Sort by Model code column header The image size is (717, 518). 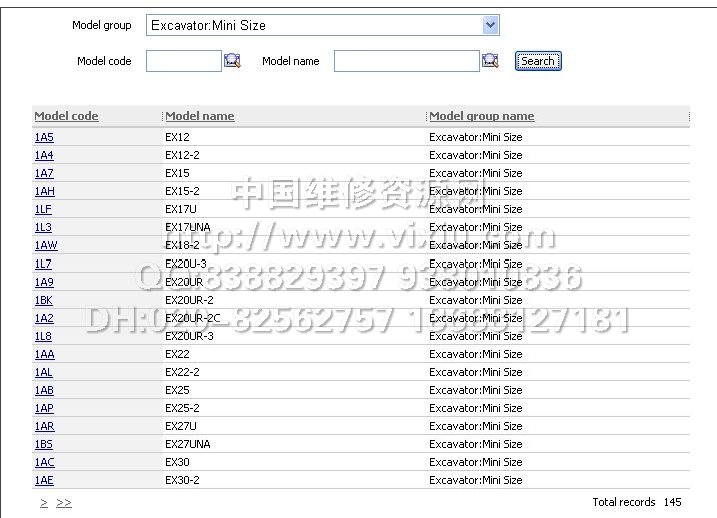[66, 116]
